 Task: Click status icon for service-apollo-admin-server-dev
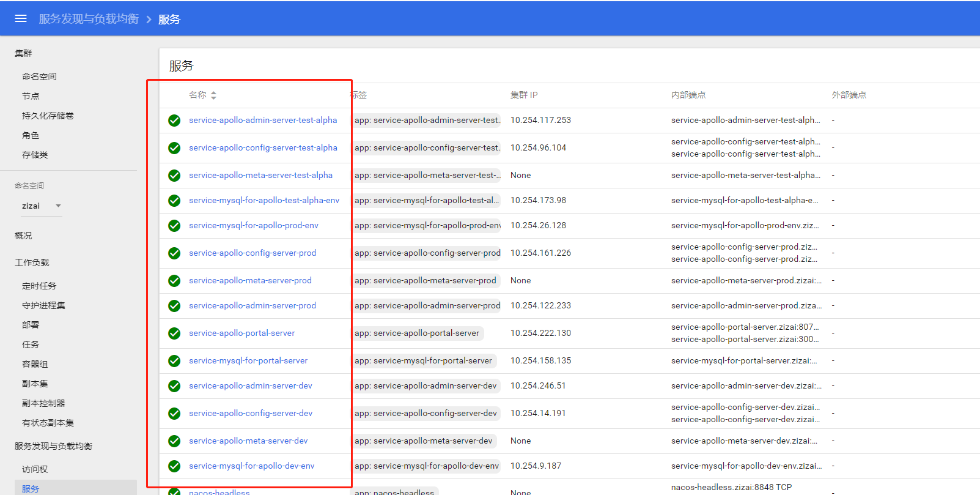coord(174,386)
